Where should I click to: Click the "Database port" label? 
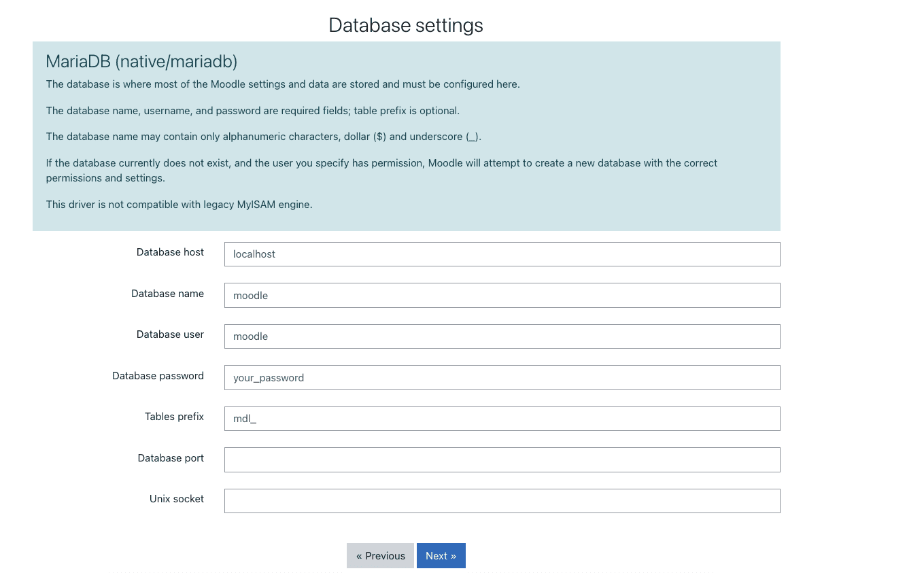coord(171,458)
